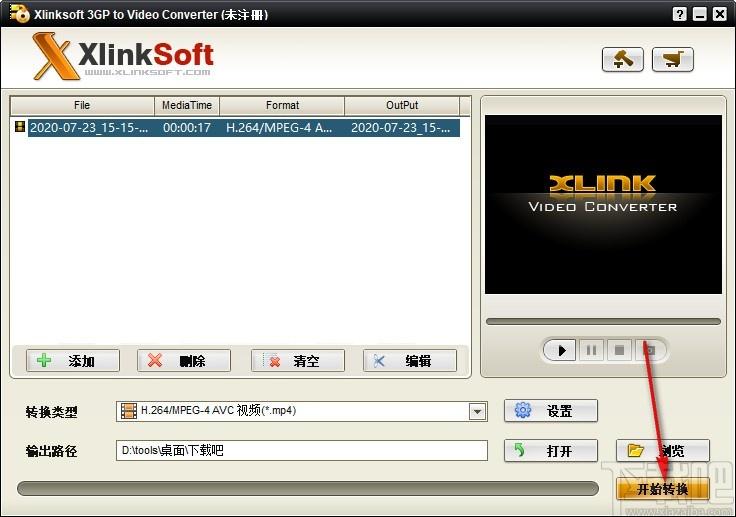The height and width of the screenshot is (517, 736).
Task: Close the converter window
Action: tap(720, 14)
